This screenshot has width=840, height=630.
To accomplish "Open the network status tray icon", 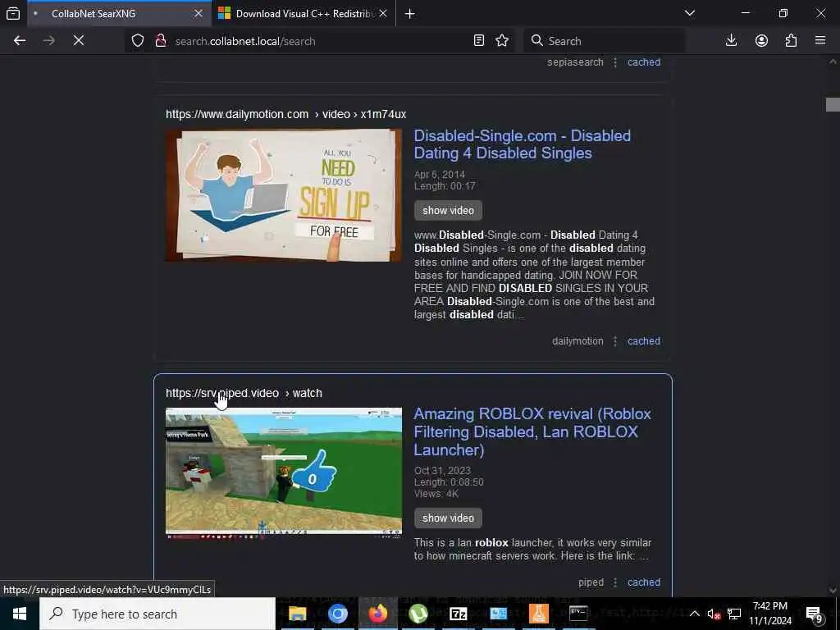I will tap(734, 614).
